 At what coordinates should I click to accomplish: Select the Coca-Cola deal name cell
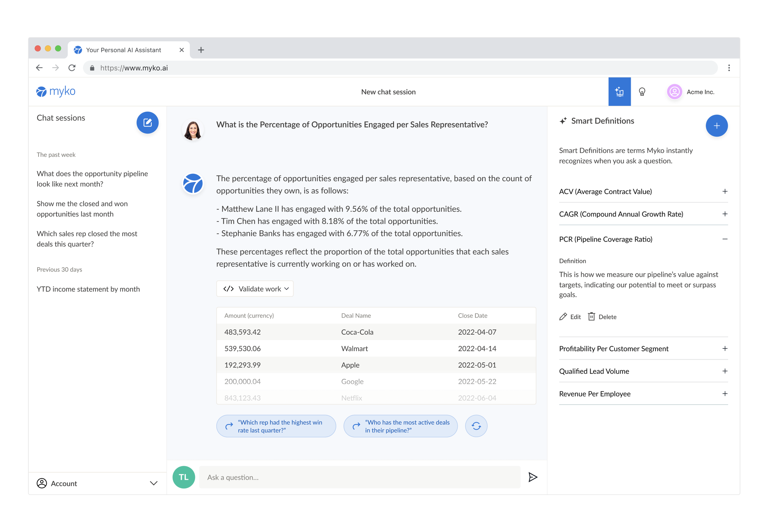click(x=357, y=332)
